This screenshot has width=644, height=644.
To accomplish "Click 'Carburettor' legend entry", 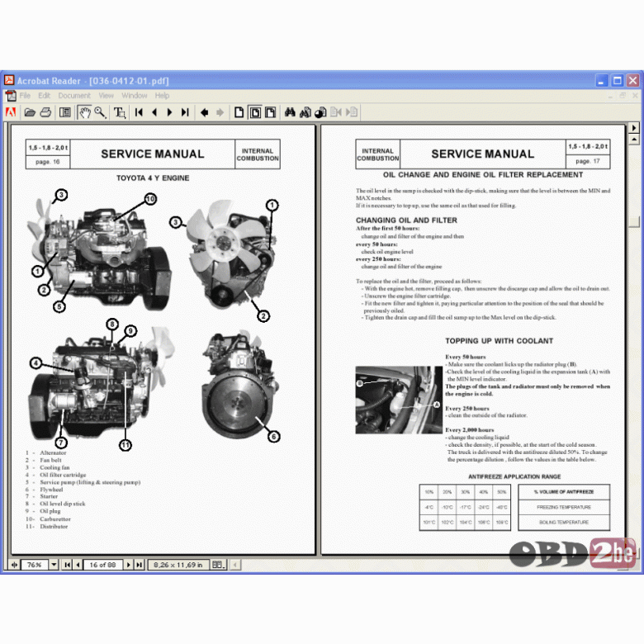I will 55,519.
